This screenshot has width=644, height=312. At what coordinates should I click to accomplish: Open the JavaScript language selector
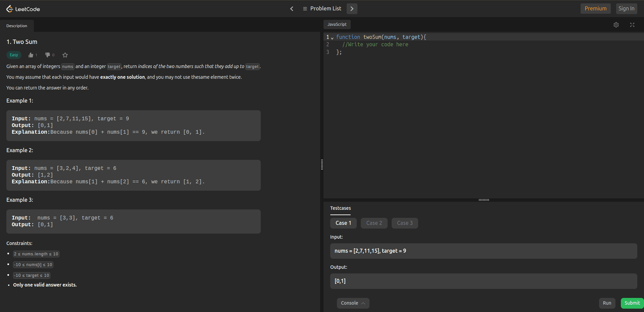(x=337, y=24)
